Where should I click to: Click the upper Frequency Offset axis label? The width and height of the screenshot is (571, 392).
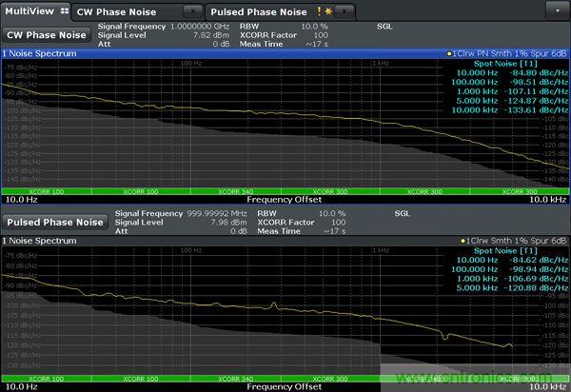tap(285, 200)
